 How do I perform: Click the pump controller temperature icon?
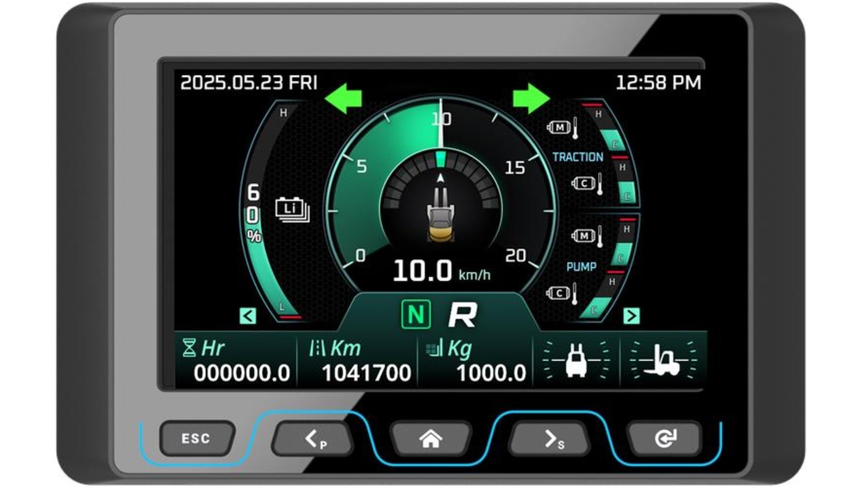point(562,294)
